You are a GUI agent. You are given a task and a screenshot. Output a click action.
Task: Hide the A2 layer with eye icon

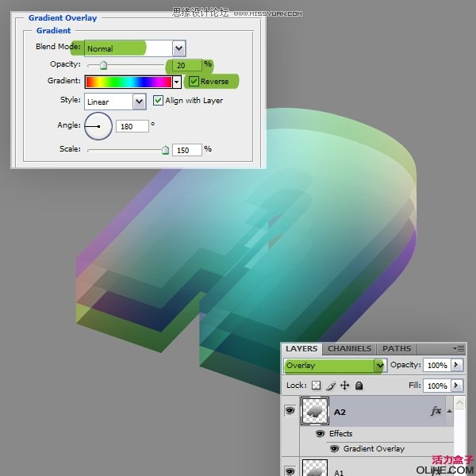290,411
